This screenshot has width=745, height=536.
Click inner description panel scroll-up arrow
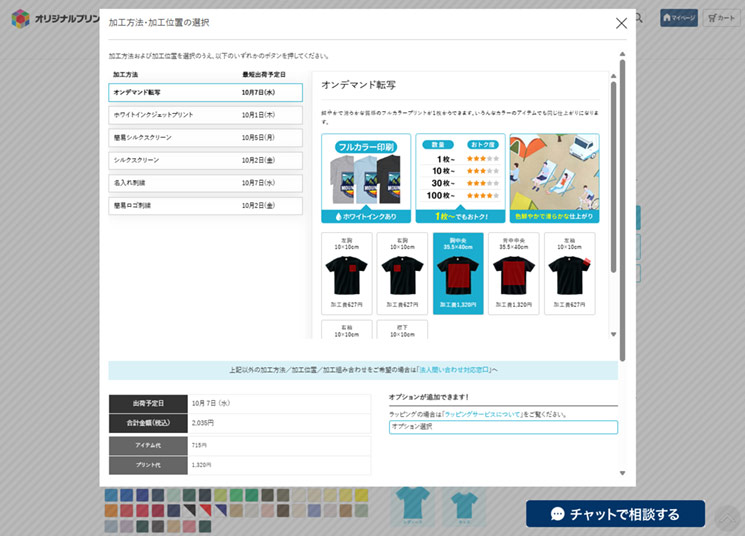click(613, 76)
